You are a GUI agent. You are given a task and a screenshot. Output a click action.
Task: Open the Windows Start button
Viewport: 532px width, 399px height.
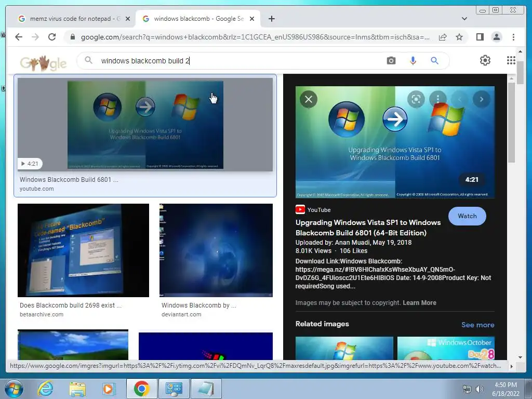[14, 389]
